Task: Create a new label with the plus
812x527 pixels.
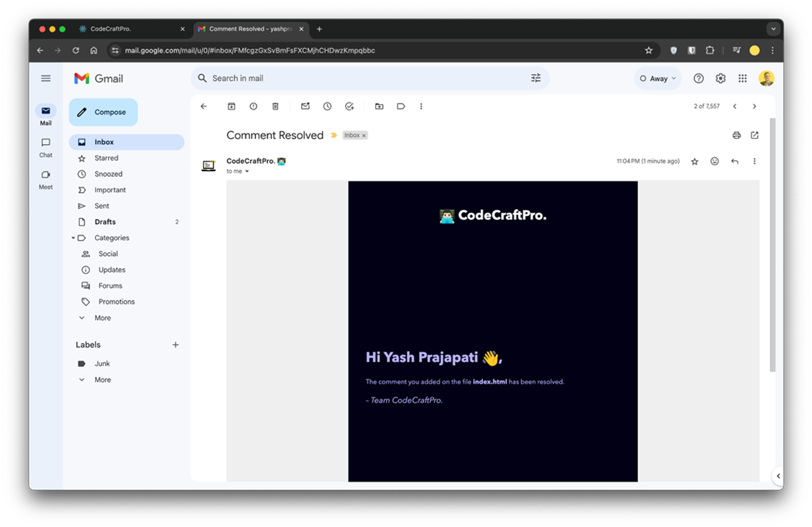Action: click(x=176, y=345)
